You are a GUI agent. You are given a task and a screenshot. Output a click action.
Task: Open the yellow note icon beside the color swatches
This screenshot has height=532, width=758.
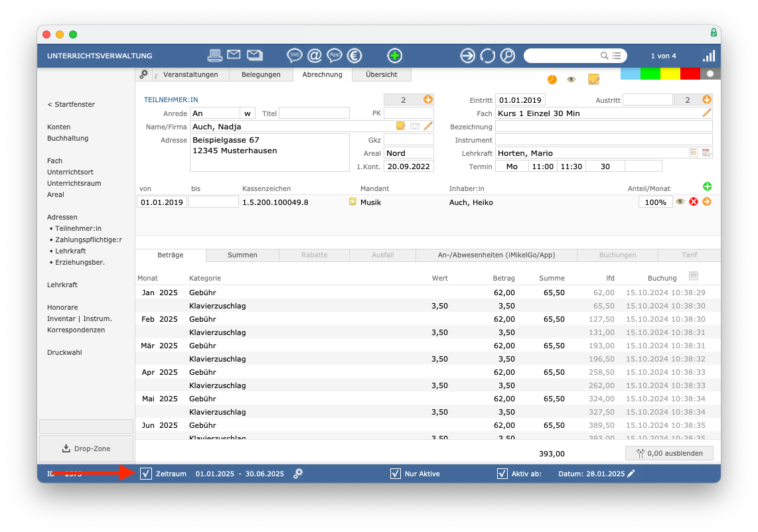coord(593,79)
